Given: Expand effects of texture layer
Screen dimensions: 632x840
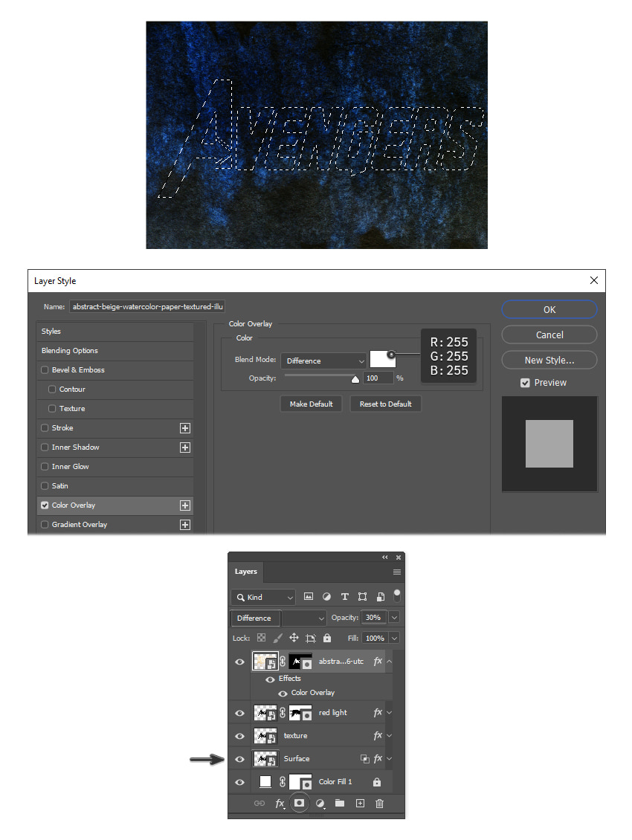Looking at the screenshot, I should click(389, 735).
